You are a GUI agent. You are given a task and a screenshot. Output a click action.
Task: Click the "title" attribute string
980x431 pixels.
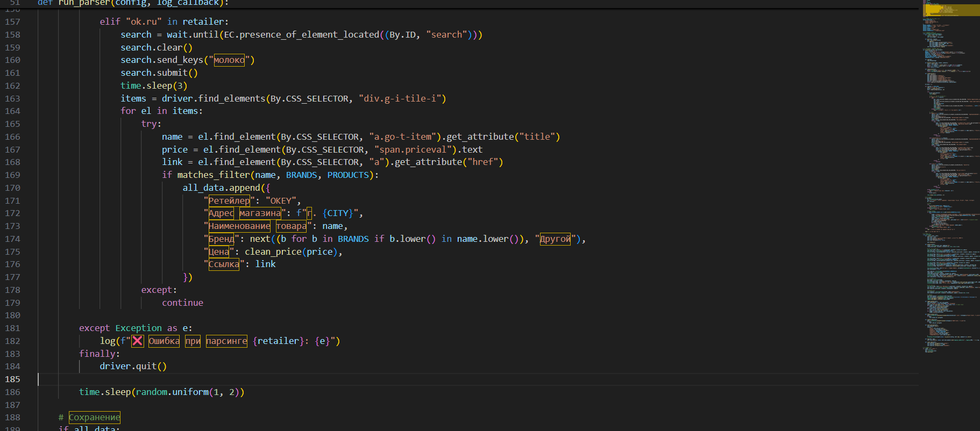pos(537,137)
